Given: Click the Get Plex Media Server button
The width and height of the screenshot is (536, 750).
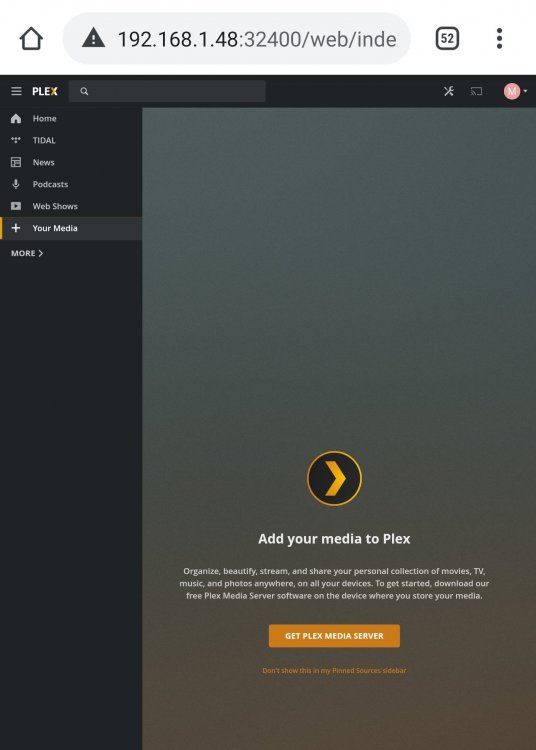Looking at the screenshot, I should tap(334, 636).
